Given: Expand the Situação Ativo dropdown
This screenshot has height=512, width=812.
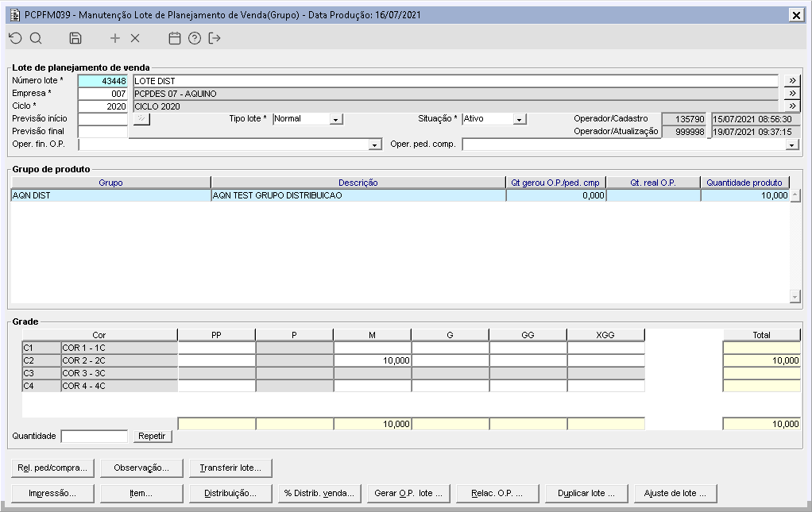Looking at the screenshot, I should coord(519,119).
